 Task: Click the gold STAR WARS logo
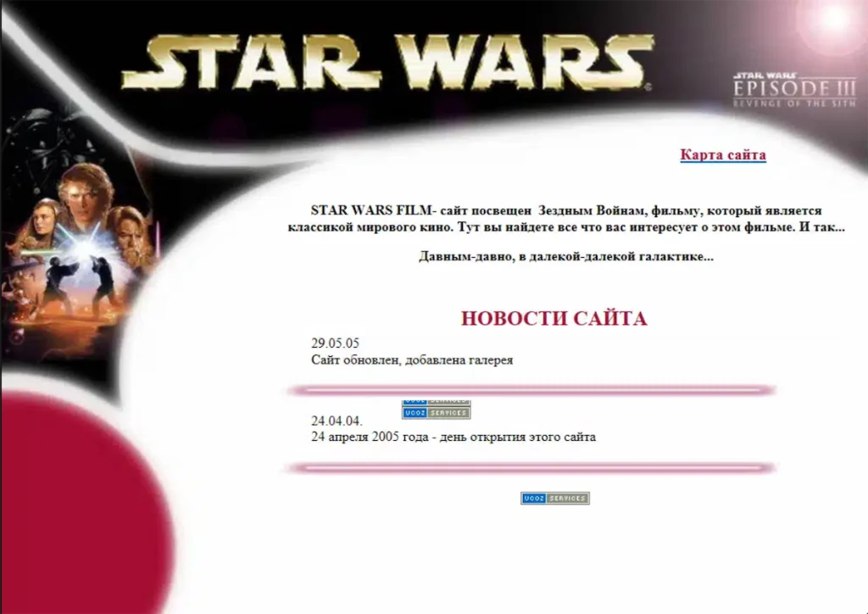pyautogui.click(x=387, y=62)
